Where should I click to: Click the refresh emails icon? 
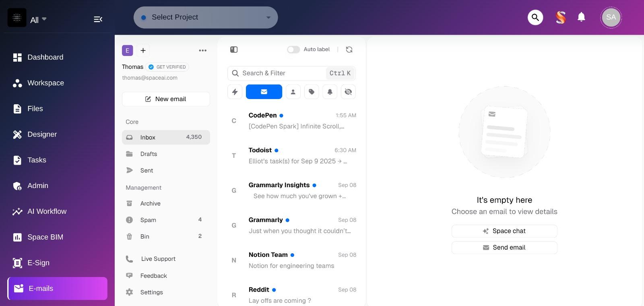click(x=349, y=50)
